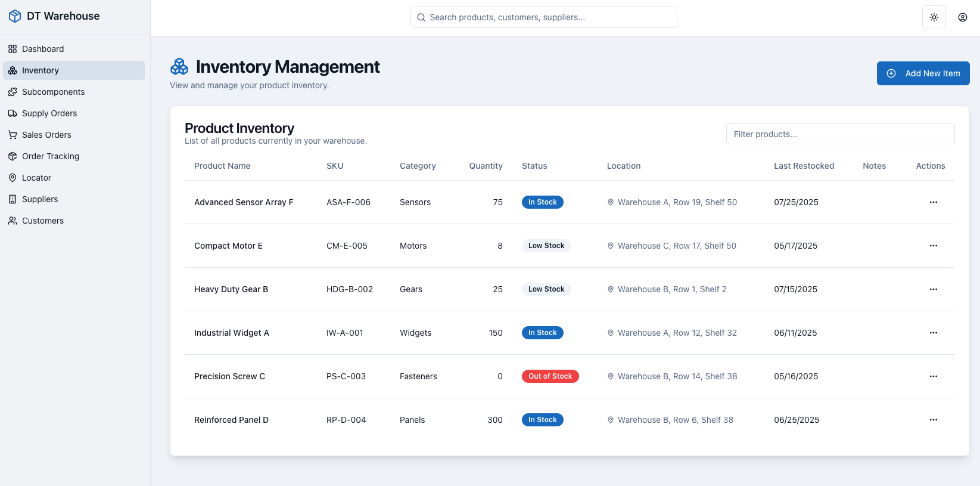The height and width of the screenshot is (486, 980).
Task: Click the Status column header
Action: (534, 166)
